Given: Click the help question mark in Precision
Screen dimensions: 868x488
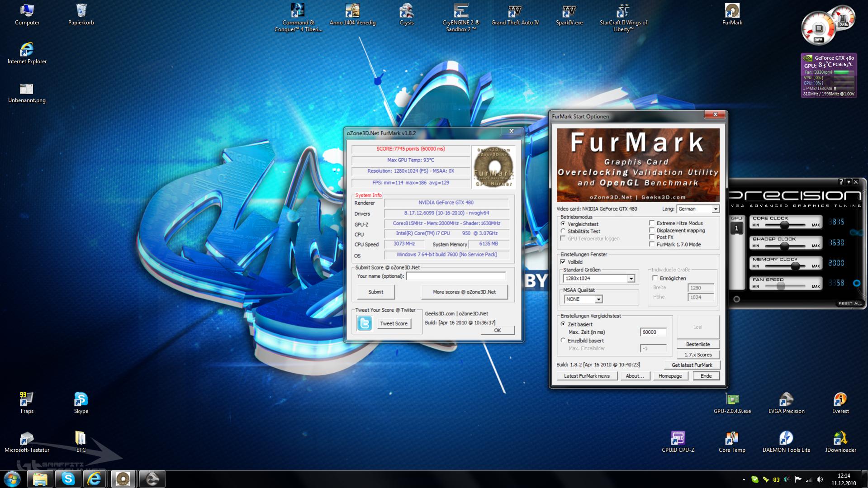Looking at the screenshot, I should coord(841,182).
